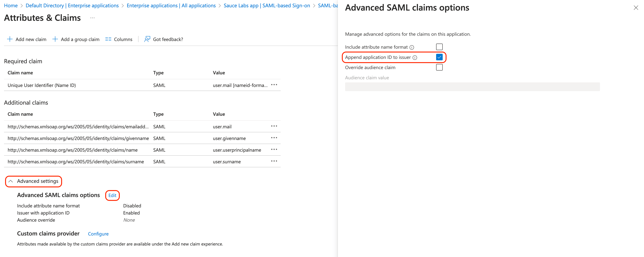Check the Override audience claim option

point(439,67)
